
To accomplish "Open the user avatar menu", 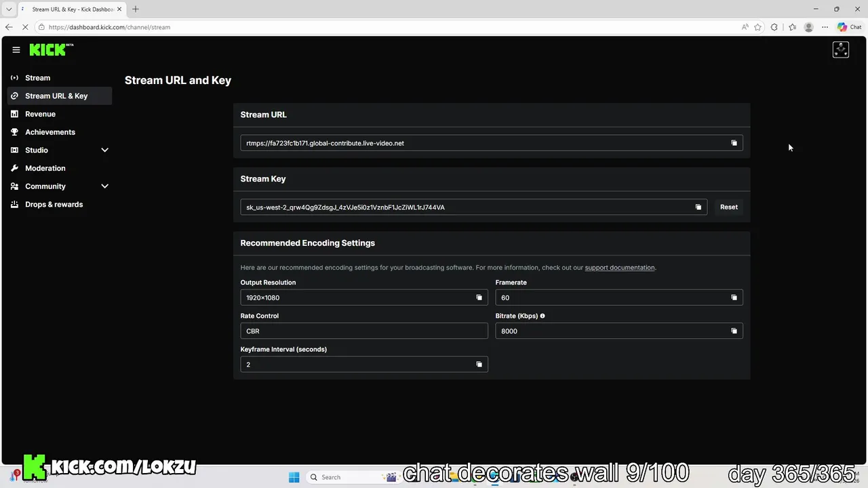I will coord(841,49).
